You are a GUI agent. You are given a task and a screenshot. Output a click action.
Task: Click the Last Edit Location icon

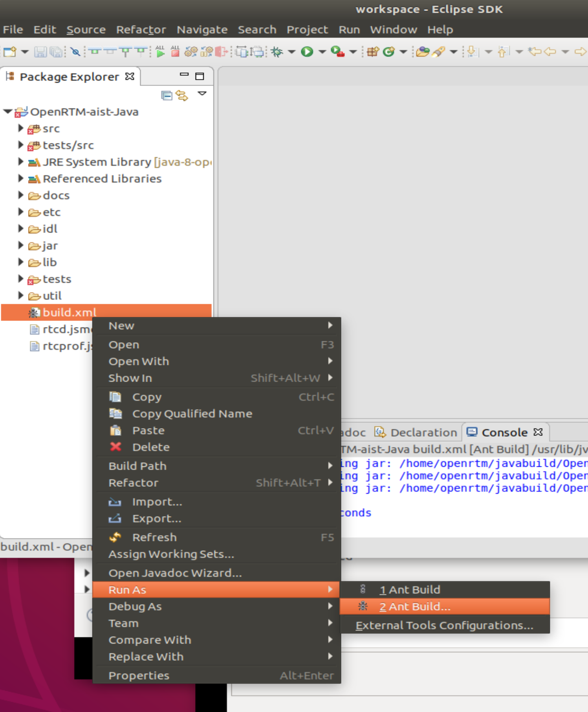click(x=534, y=52)
